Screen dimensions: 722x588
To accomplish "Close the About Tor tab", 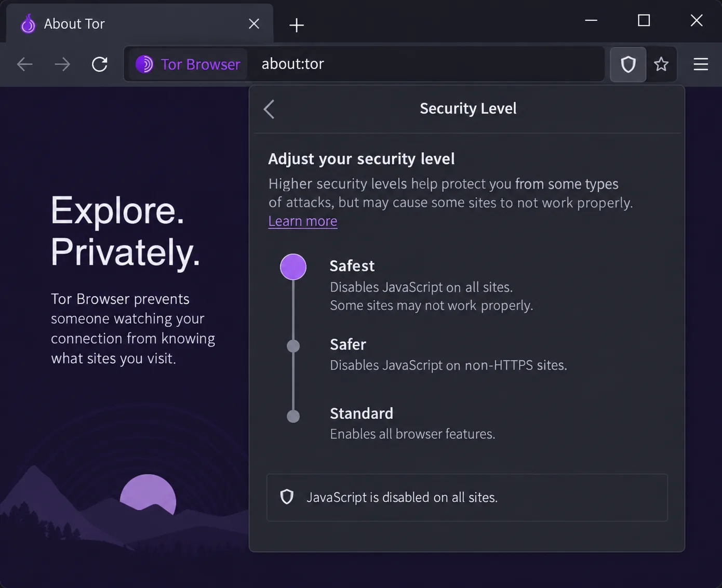I will [x=254, y=24].
